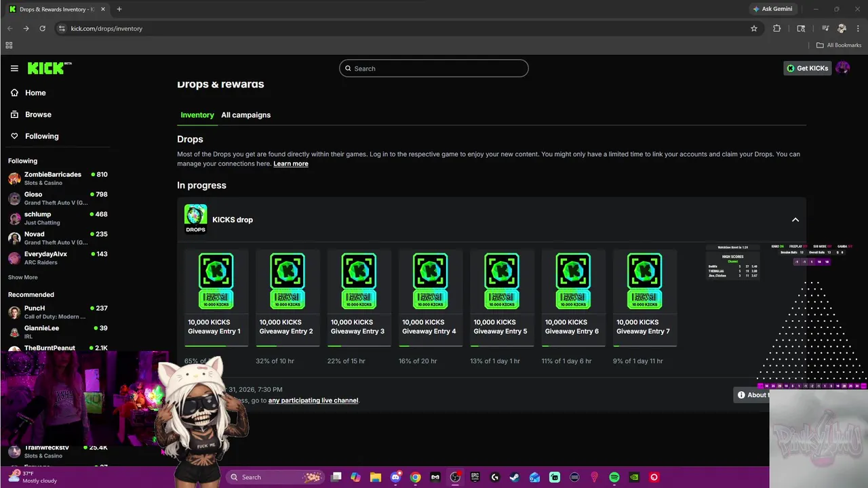Open Trainwreckstv recommended channel

(x=58, y=451)
